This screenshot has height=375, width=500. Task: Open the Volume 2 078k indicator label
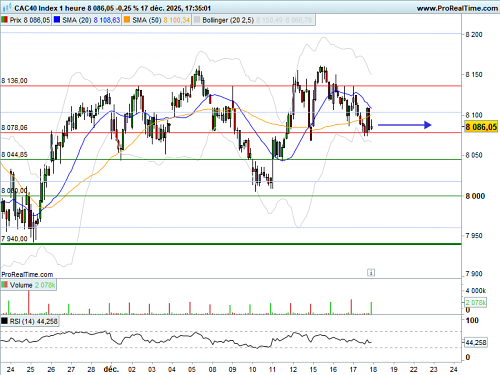coord(32,285)
